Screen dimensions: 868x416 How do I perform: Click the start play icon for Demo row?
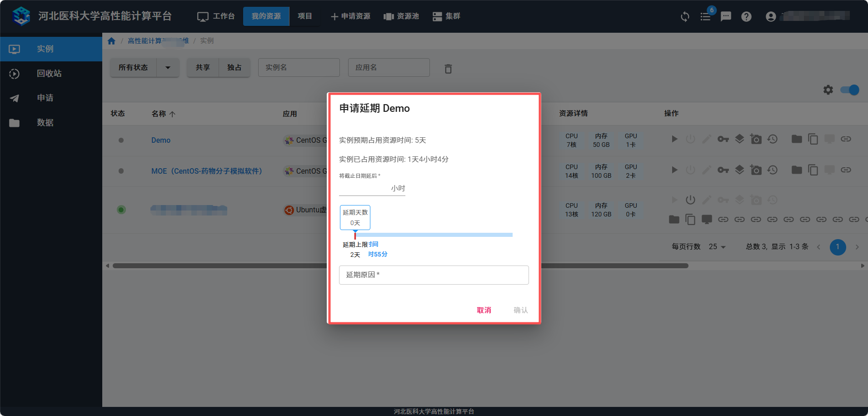(x=674, y=139)
